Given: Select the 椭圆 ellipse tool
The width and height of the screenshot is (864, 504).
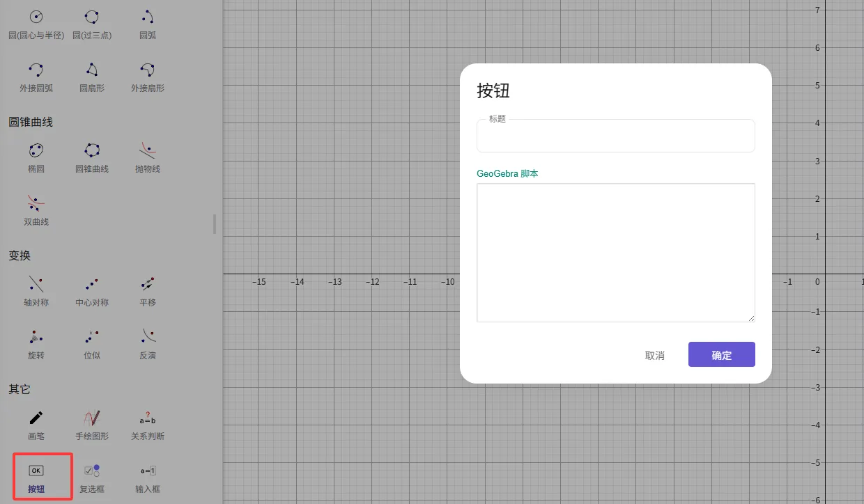Looking at the screenshot, I should point(36,157).
